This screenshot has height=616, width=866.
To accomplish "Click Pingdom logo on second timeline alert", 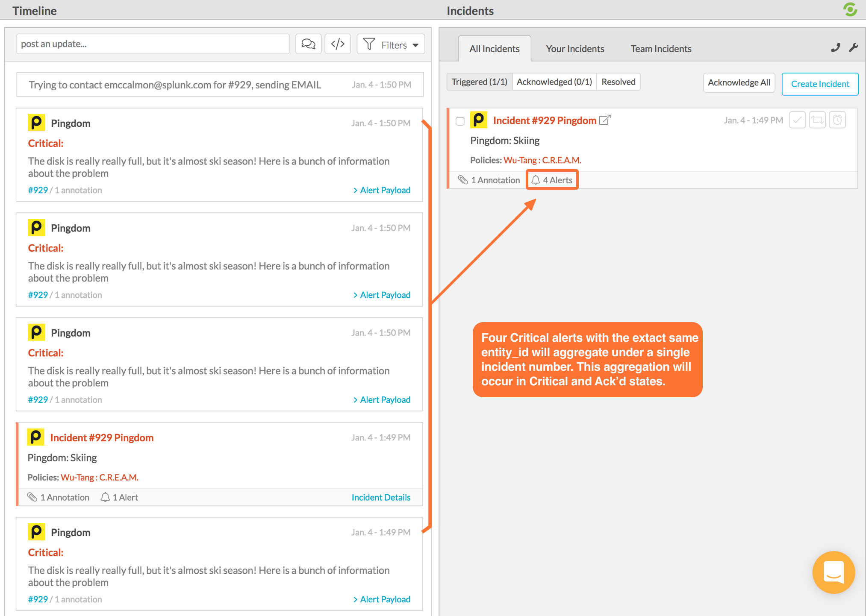I will [36, 227].
